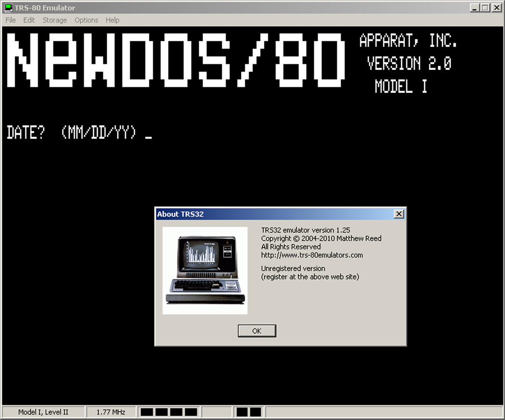Click the third drive indicator in status bar
505x420 pixels.
point(177,412)
